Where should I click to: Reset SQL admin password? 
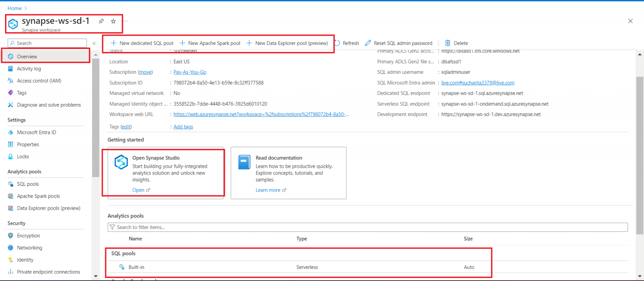(398, 43)
